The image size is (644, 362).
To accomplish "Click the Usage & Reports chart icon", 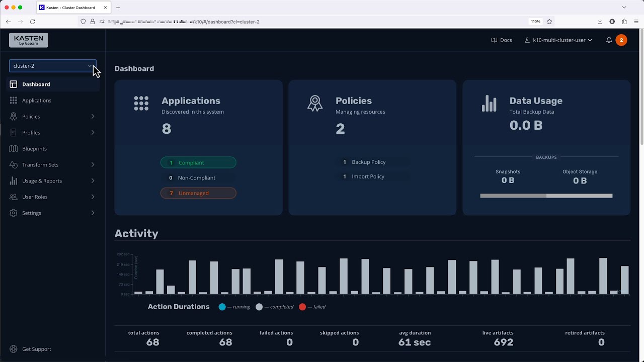I will pyautogui.click(x=14, y=181).
